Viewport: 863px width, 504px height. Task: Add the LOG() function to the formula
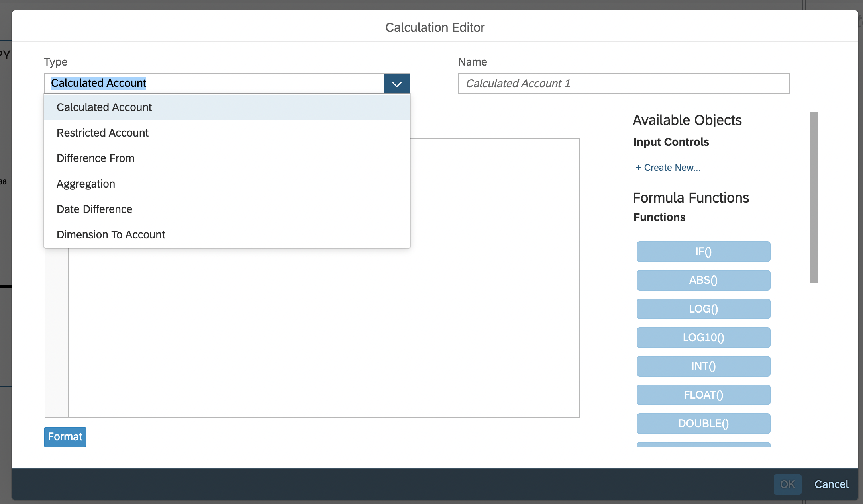pos(703,309)
